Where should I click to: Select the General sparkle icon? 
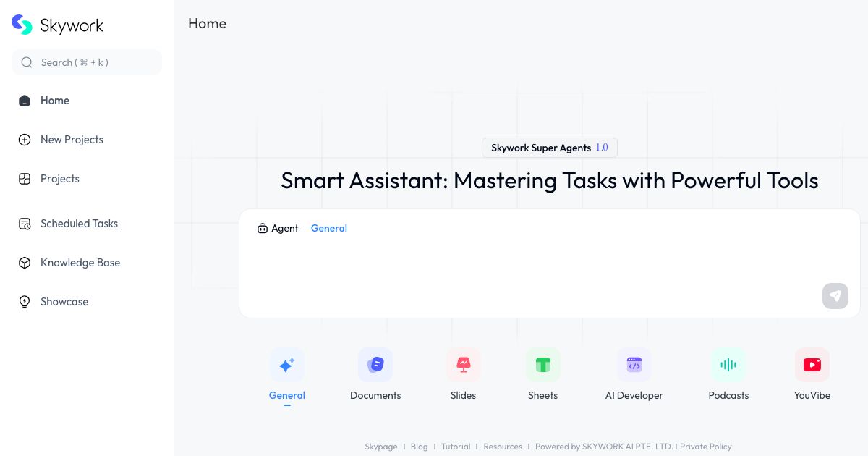[x=287, y=365]
